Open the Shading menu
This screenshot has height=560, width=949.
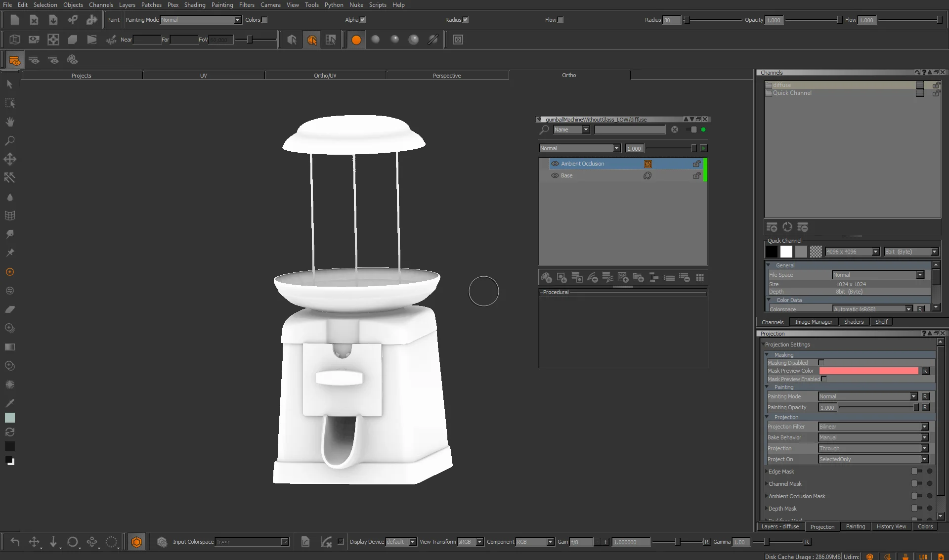click(194, 5)
